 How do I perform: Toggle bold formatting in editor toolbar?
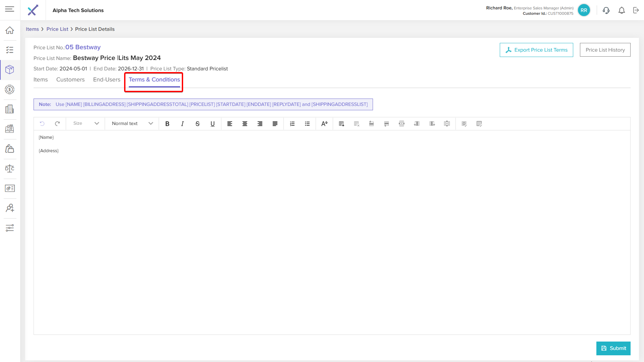click(x=167, y=124)
